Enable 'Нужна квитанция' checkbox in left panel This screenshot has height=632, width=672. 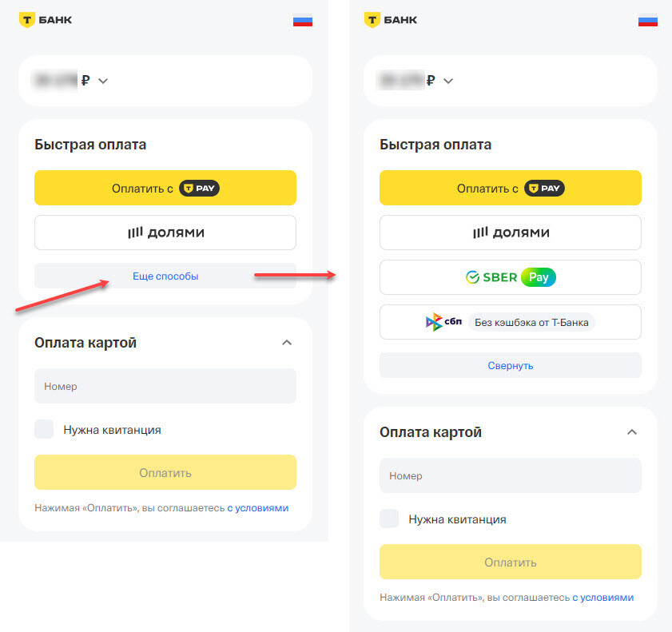click(44, 429)
